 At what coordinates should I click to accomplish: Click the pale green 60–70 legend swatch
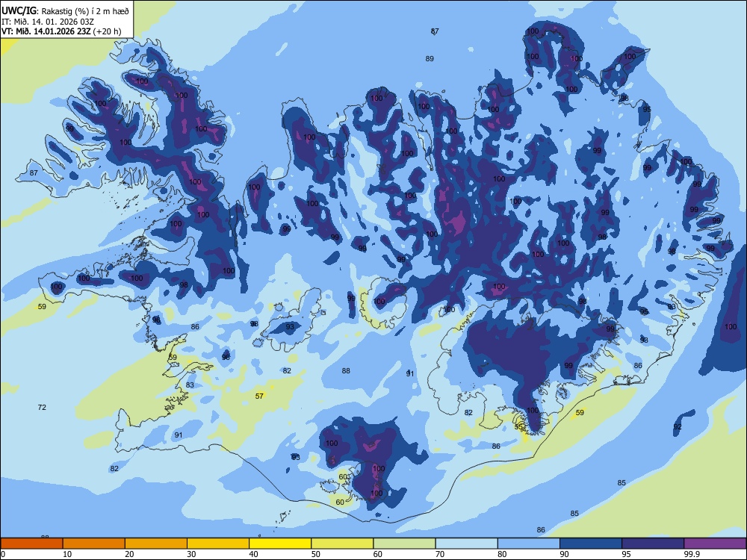coord(404,544)
